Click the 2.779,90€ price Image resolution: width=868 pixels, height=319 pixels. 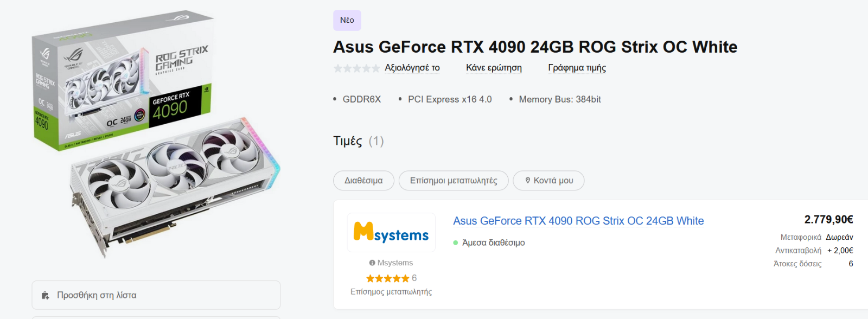828,219
